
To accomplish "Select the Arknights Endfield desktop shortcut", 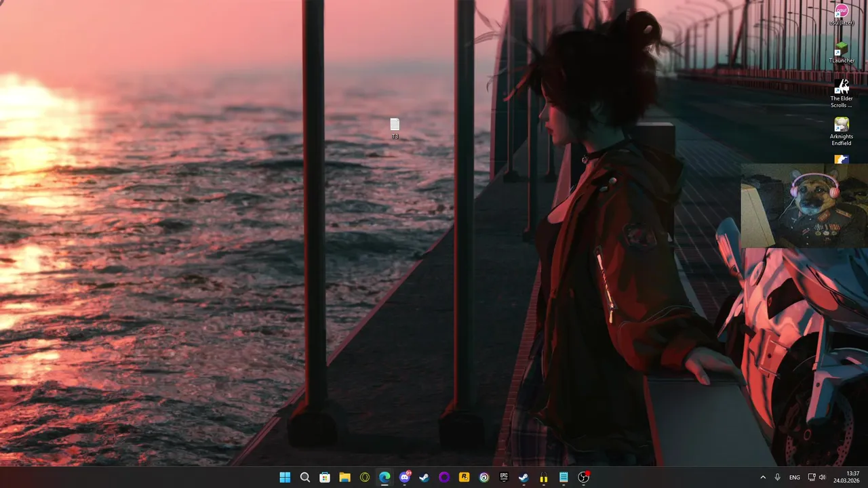I will click(x=842, y=131).
